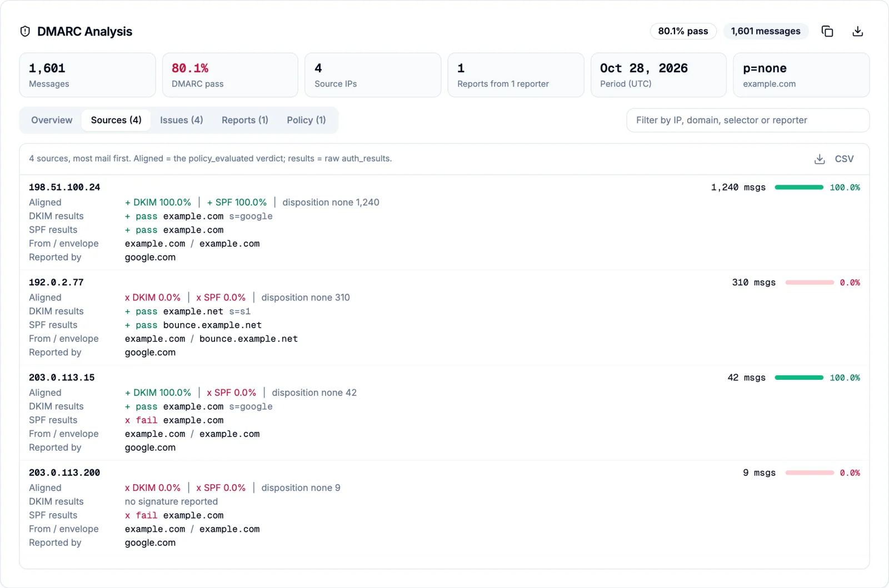Click "no signature reported" DKIM result

click(x=171, y=502)
